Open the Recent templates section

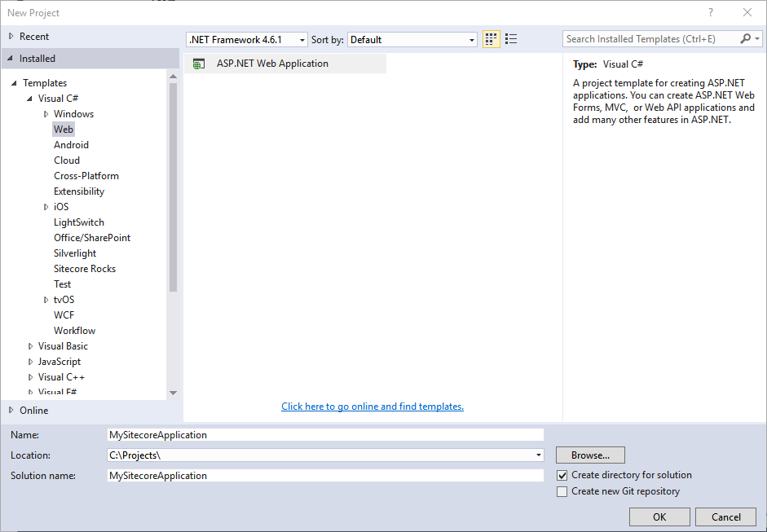(37, 36)
